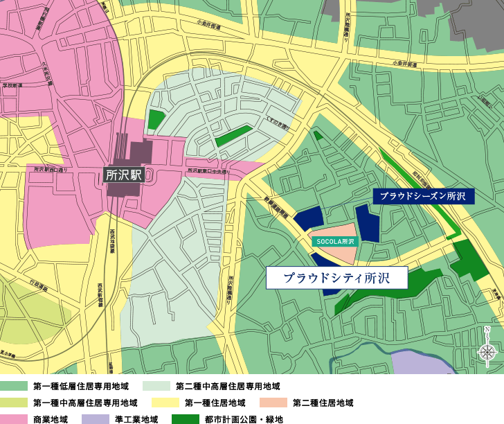Click 所沢陸橋通り label south of the station

click(x=230, y=290)
